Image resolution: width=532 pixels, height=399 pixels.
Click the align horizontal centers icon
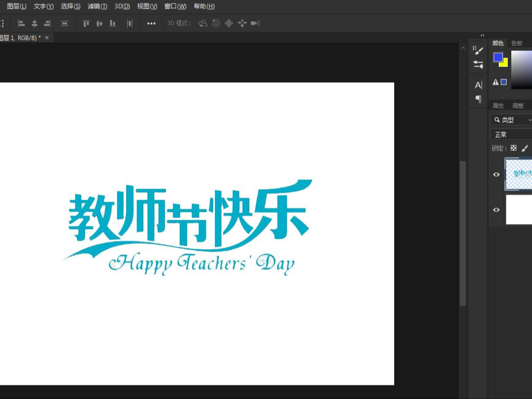point(34,23)
